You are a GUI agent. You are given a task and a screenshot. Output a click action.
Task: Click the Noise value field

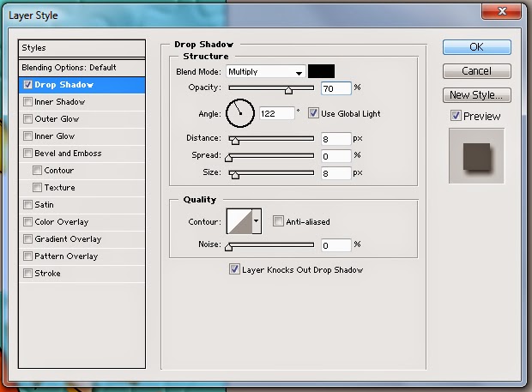tap(336, 245)
